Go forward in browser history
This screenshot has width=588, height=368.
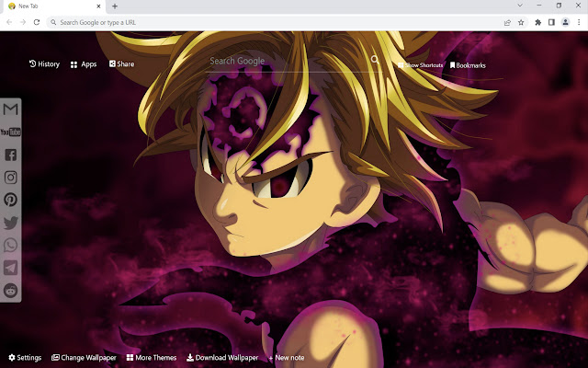pos(23,22)
